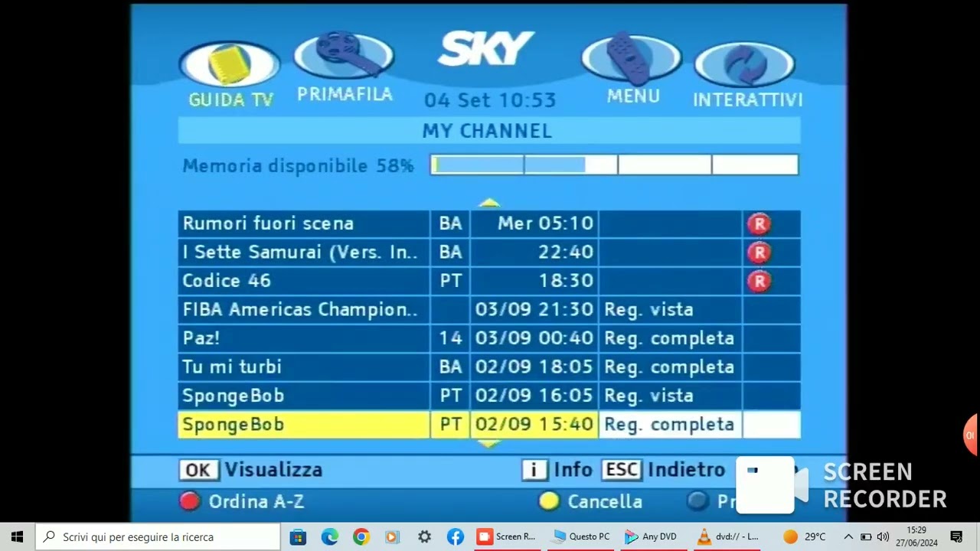The width and height of the screenshot is (980, 551).
Task: Click R icon on I Sette Samurai row
Action: [x=759, y=253]
